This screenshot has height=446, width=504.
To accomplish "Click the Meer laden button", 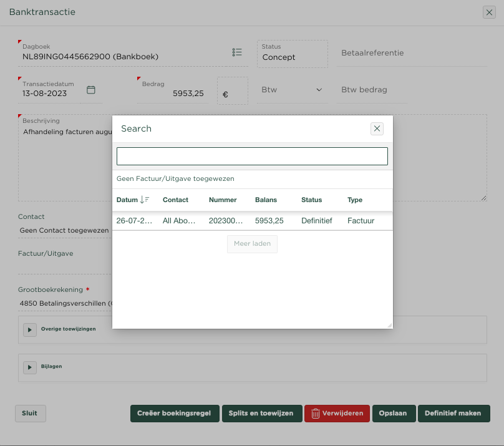I will point(252,244).
